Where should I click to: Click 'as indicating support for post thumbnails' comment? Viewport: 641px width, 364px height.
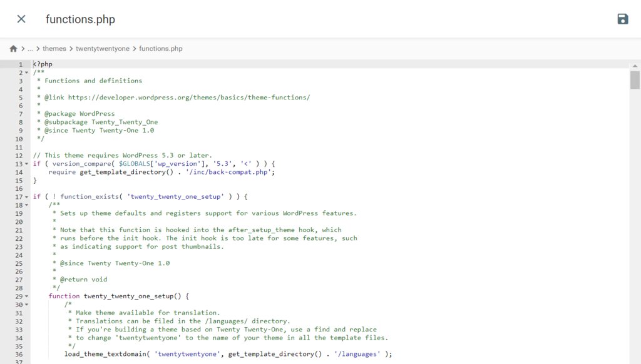click(142, 246)
